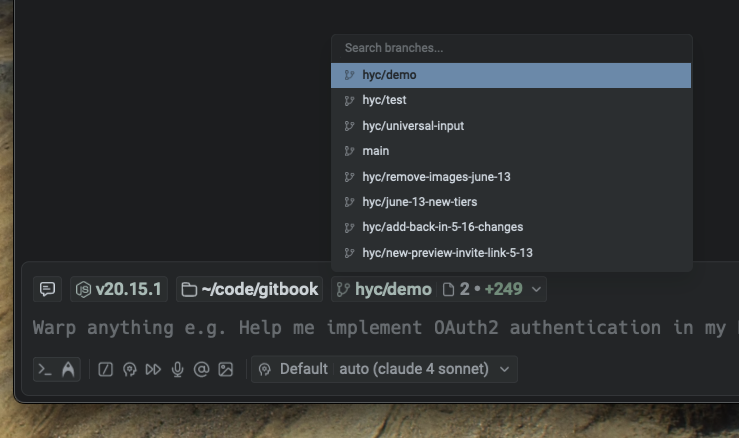Click the slash commands icon

(105, 369)
